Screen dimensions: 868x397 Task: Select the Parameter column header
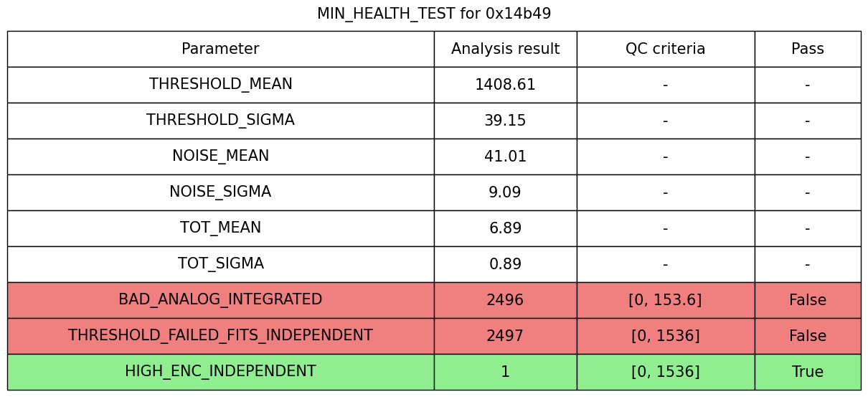click(x=220, y=49)
